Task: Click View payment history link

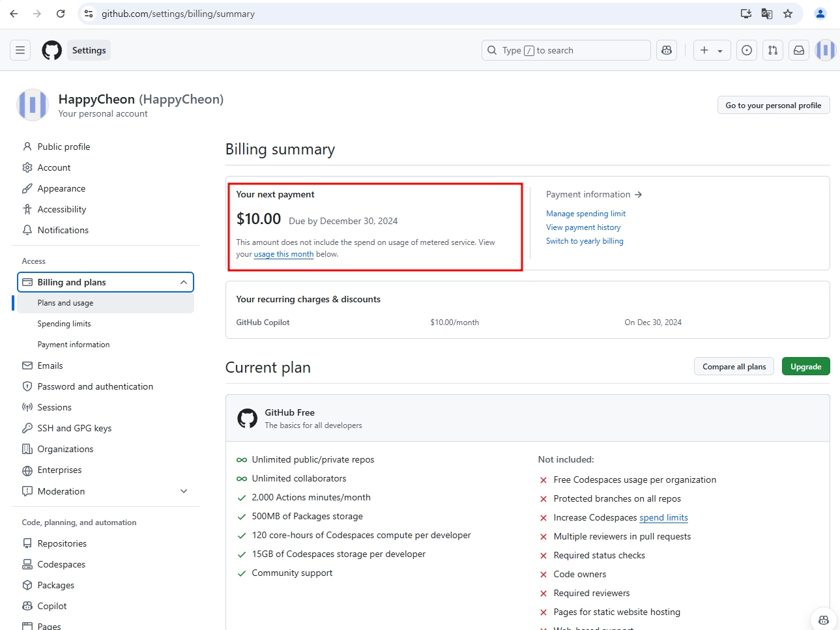Action: pos(583,227)
